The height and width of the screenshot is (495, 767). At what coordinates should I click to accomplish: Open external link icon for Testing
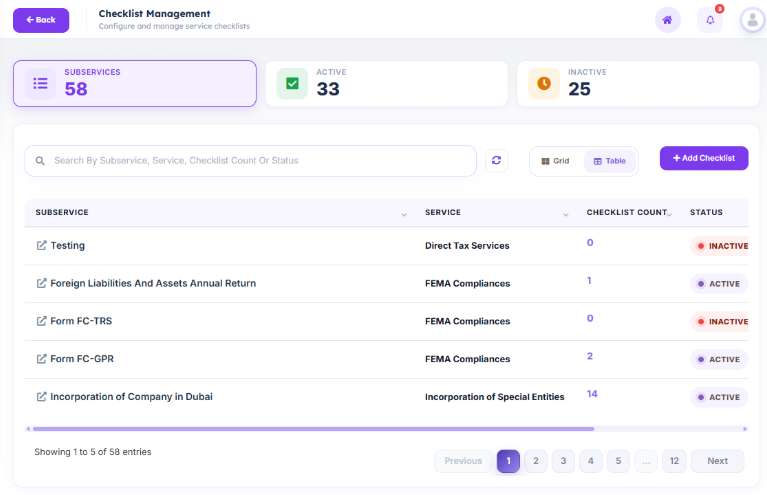[42, 246]
